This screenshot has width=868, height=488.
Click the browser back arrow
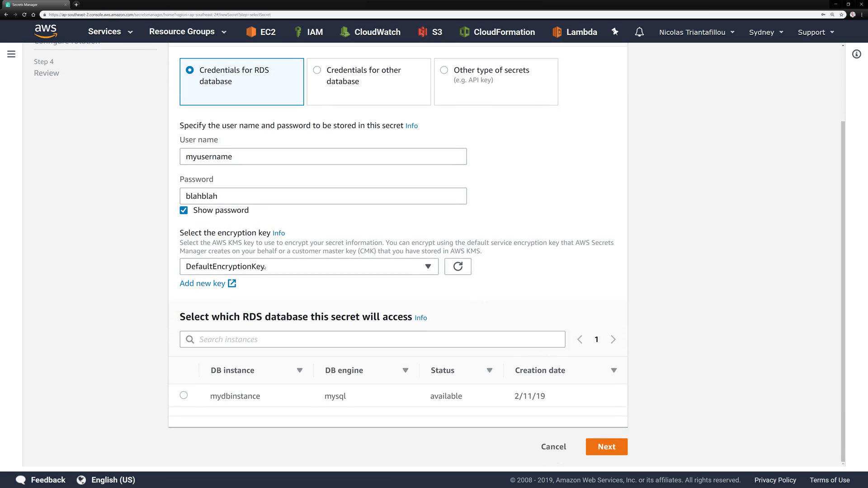6,14
